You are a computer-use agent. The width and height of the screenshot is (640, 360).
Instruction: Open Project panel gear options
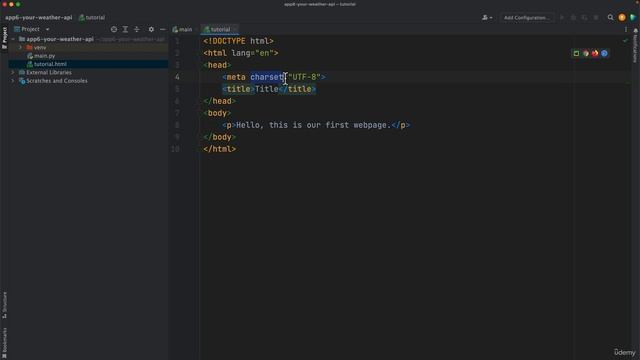(x=151, y=29)
